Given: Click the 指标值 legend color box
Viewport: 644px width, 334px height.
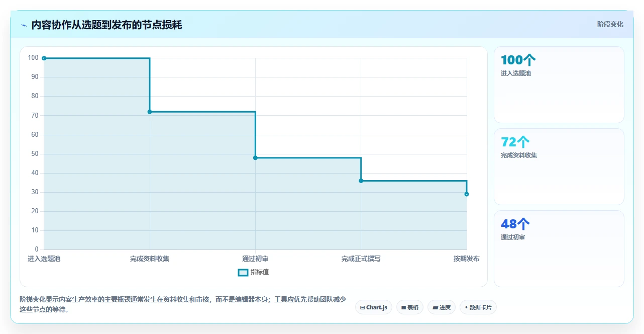Looking at the screenshot, I should click(243, 273).
